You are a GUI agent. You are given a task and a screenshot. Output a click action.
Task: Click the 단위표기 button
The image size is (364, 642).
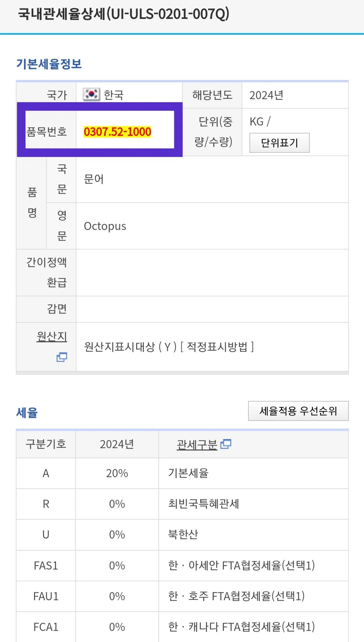tap(279, 143)
